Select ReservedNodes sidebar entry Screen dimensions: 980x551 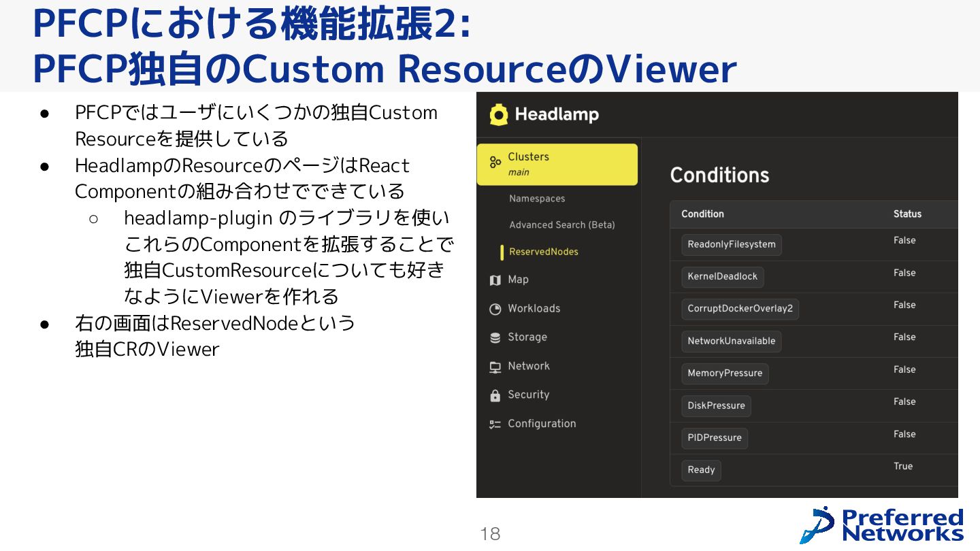tap(544, 252)
